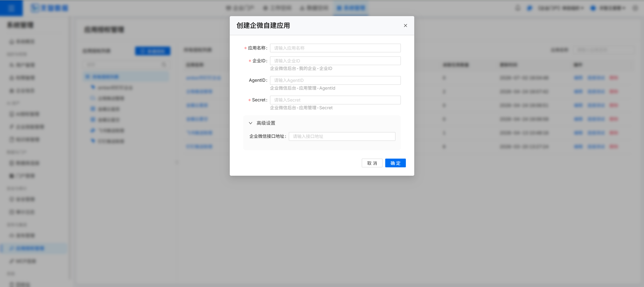Viewport: 644px width, 287px height.
Task: Click the 高级设置 label text
Action: [266, 123]
